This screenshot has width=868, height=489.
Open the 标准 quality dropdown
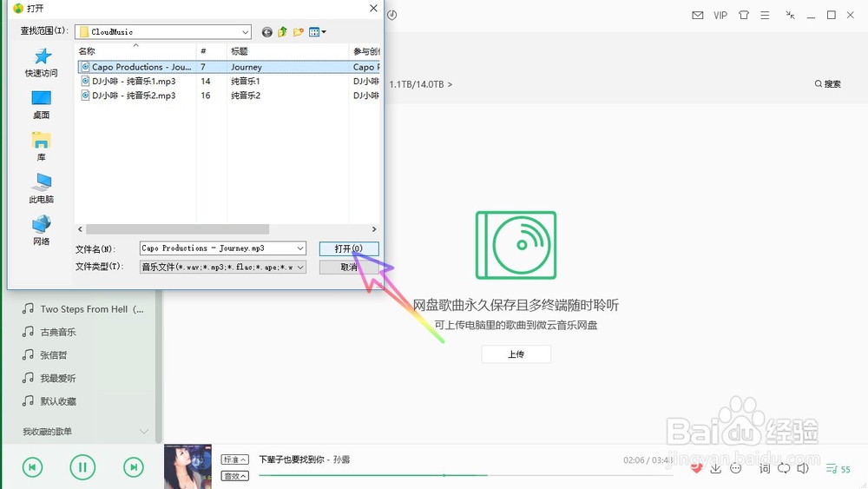(234, 459)
